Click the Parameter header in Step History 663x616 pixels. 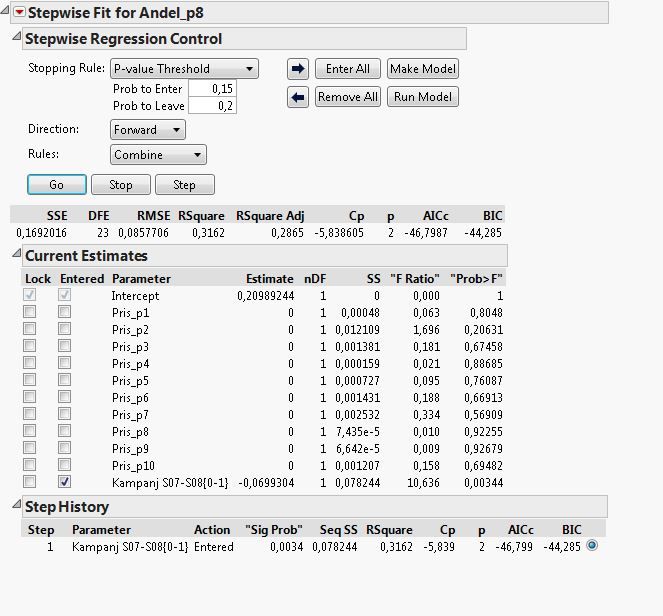pos(101,530)
